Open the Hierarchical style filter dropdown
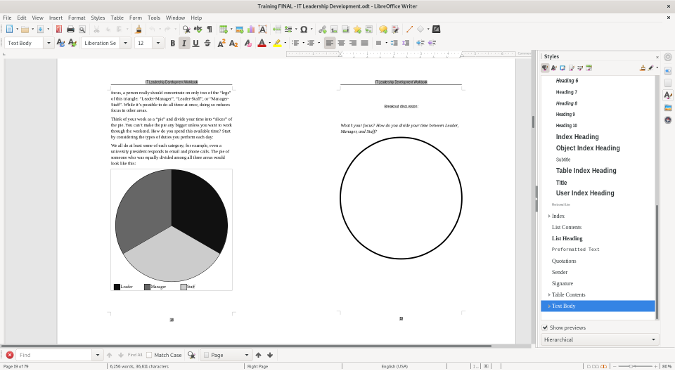Viewport: 675px width, 370px height. (600, 340)
